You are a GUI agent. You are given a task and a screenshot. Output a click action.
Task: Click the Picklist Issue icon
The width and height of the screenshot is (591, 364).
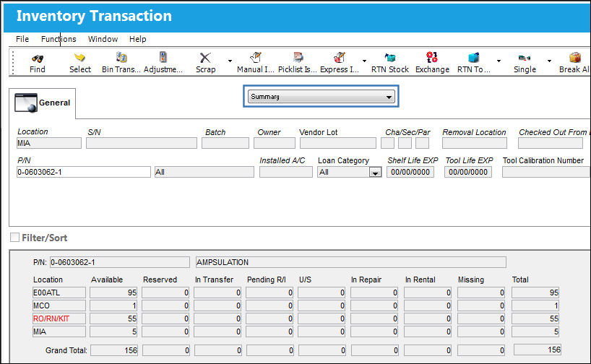(x=298, y=57)
